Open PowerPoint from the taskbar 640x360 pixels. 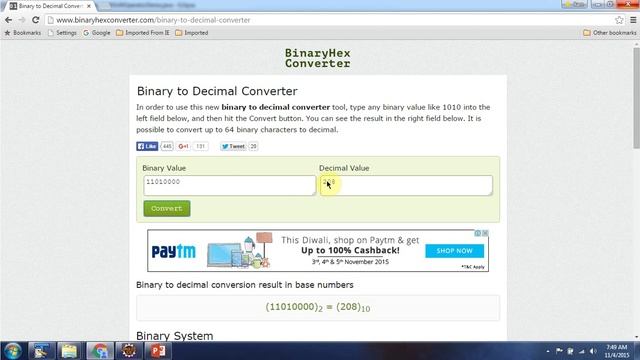tap(158, 351)
